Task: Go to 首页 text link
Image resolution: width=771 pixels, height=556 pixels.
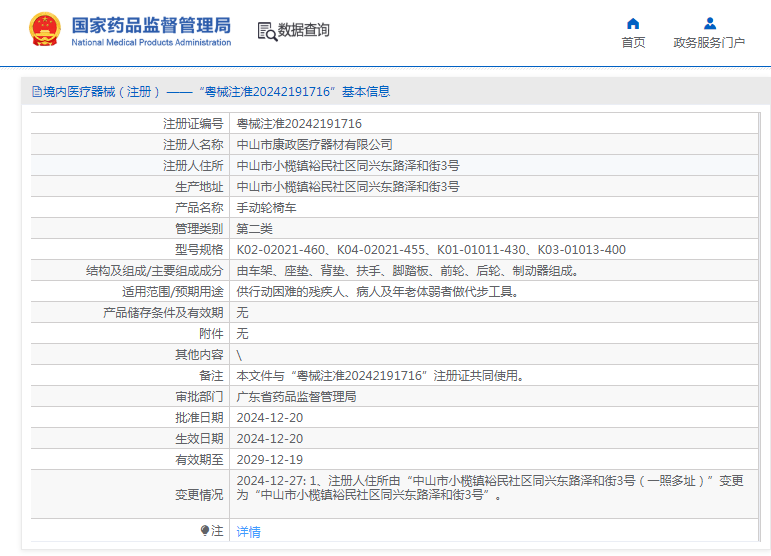Action: click(x=633, y=43)
